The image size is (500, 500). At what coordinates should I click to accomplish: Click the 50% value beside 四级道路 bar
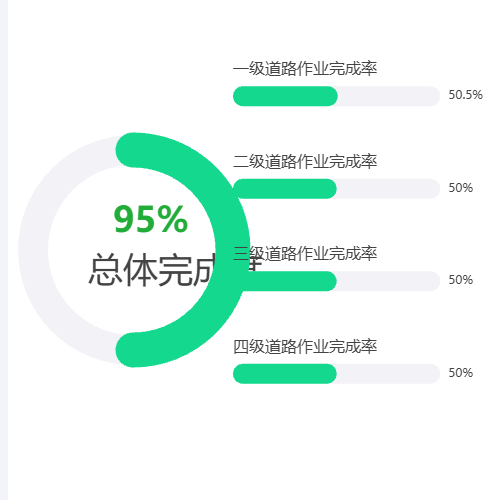click(461, 373)
